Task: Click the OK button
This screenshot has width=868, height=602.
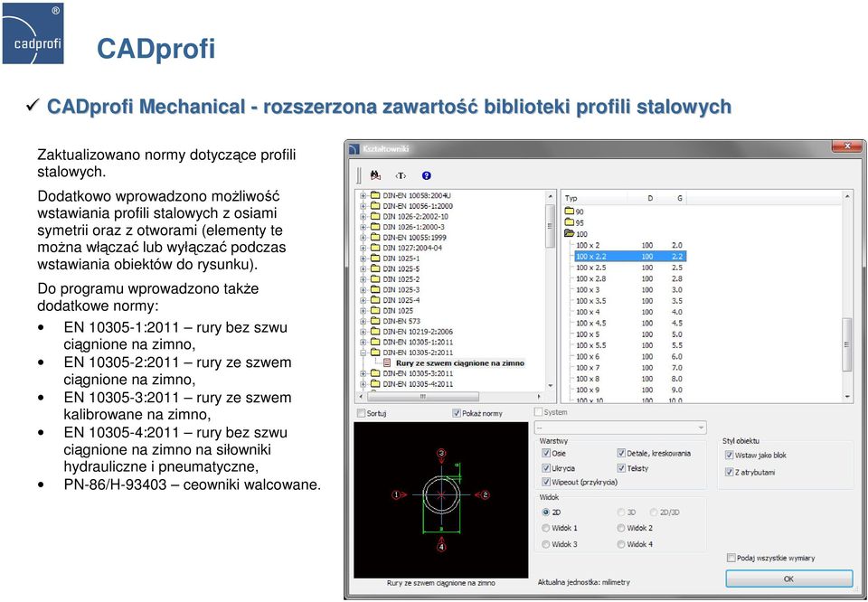Action: click(788, 578)
